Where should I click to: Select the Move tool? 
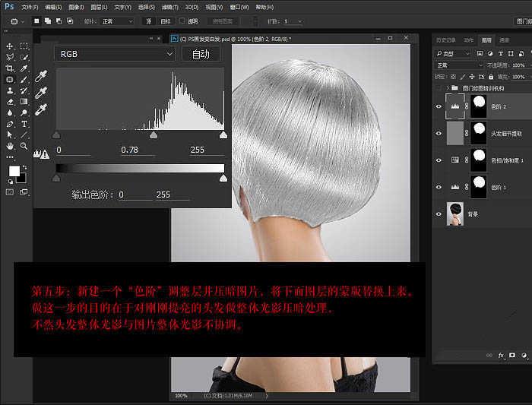click(10, 46)
